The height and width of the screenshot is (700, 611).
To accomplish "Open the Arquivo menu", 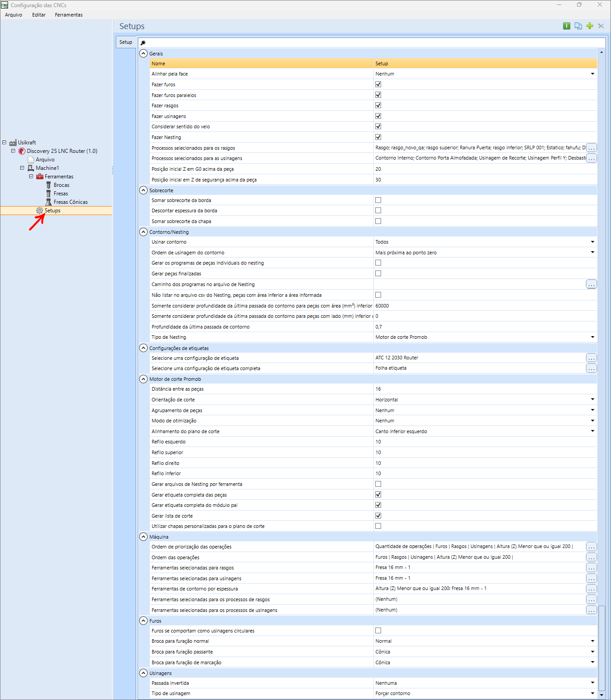I will pyautogui.click(x=13, y=15).
